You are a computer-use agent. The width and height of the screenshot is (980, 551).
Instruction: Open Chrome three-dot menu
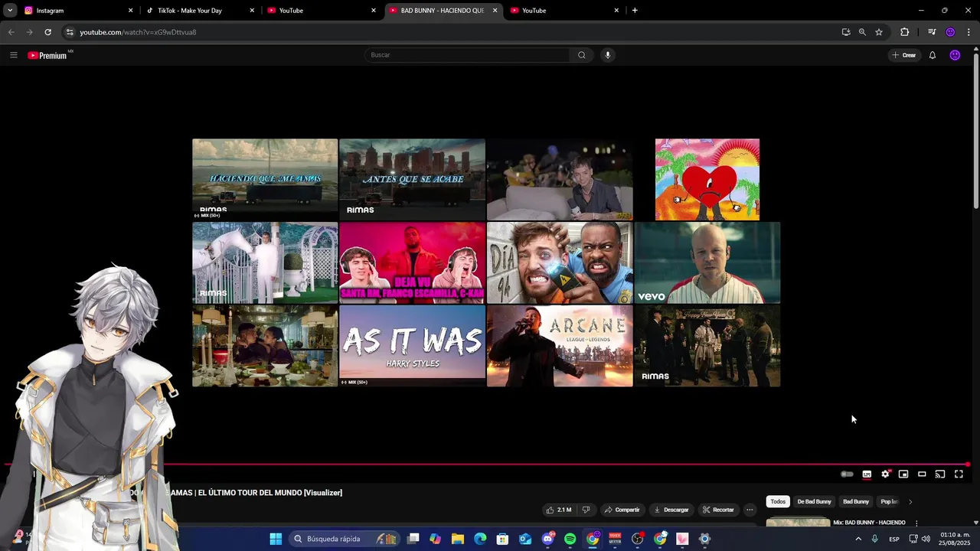(x=969, y=32)
